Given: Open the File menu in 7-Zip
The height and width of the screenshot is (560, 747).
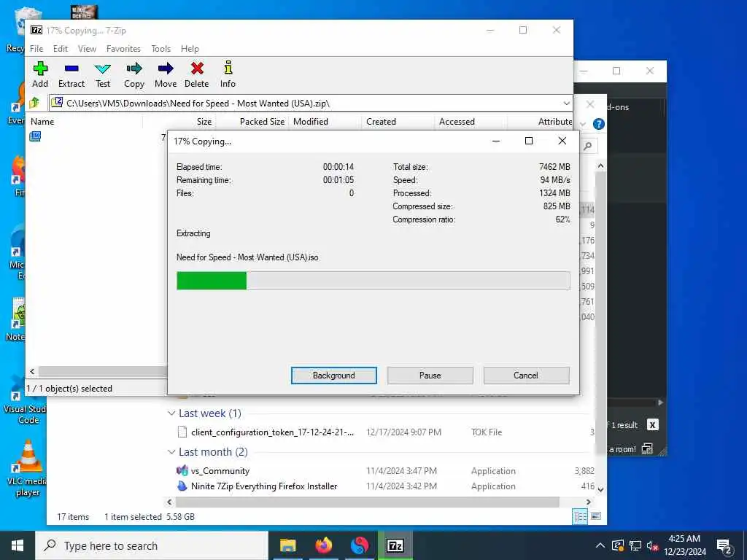Looking at the screenshot, I should (36, 49).
